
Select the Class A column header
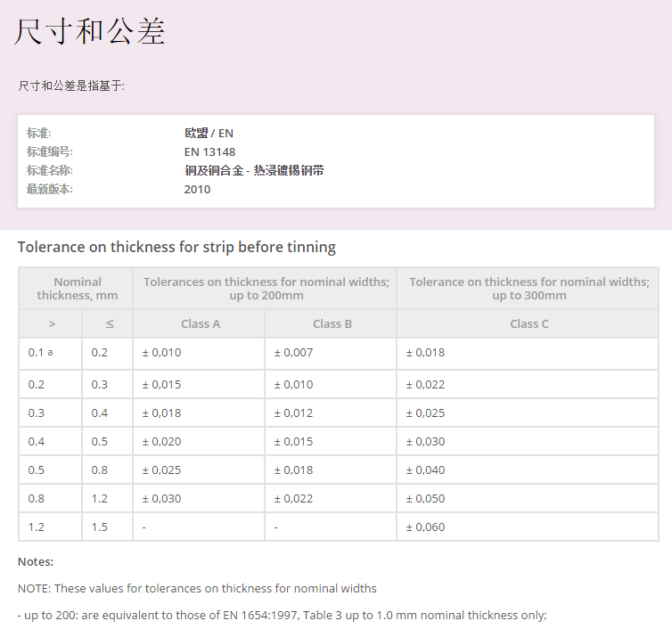201,323
